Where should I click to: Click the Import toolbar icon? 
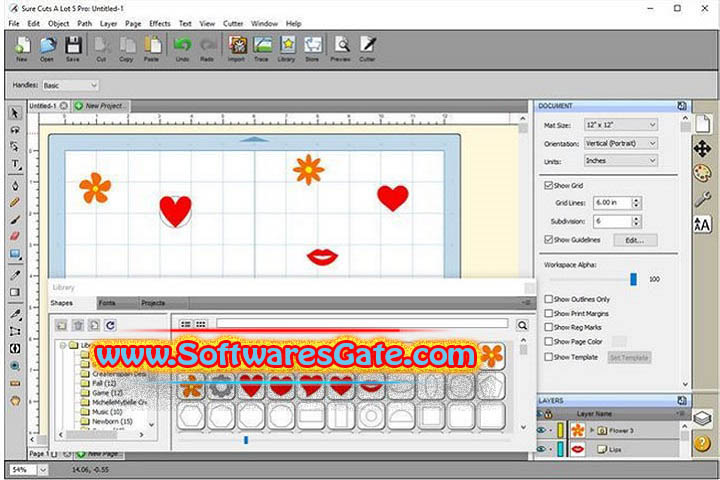[x=237, y=48]
